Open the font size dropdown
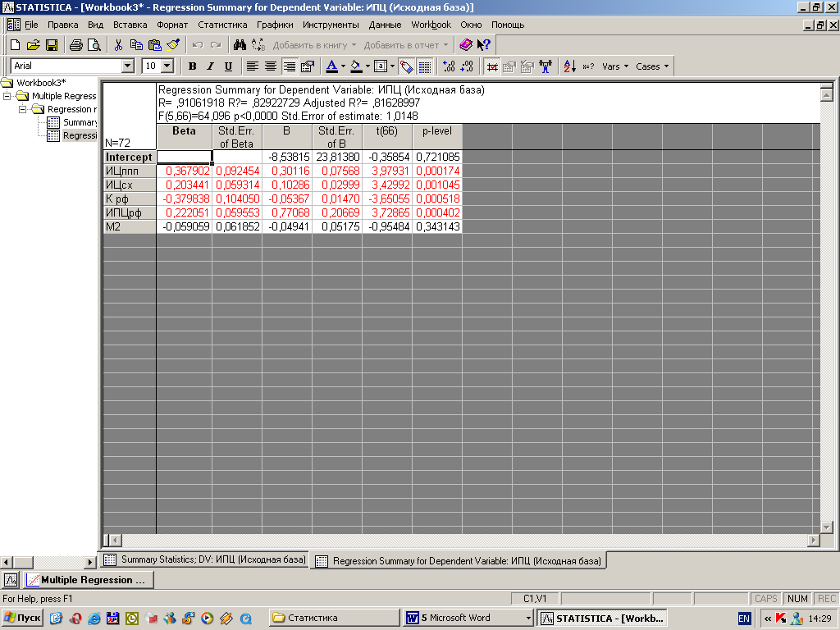The height and width of the screenshot is (630, 840). pyautogui.click(x=167, y=66)
